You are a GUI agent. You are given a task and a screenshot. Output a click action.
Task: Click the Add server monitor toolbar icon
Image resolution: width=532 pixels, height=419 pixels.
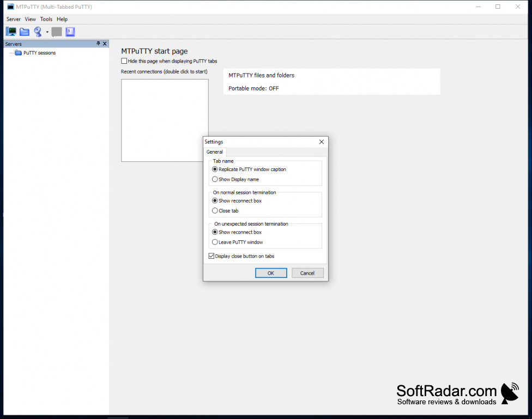(11, 32)
